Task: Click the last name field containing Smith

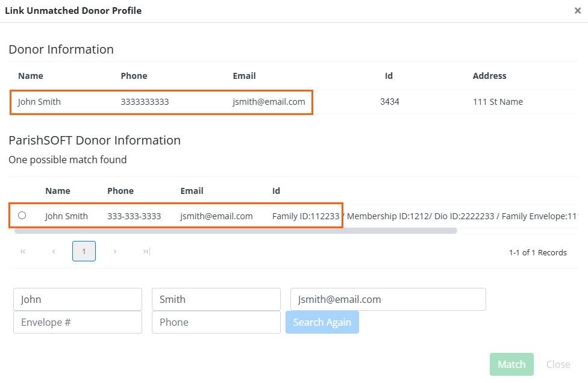Action: point(216,299)
